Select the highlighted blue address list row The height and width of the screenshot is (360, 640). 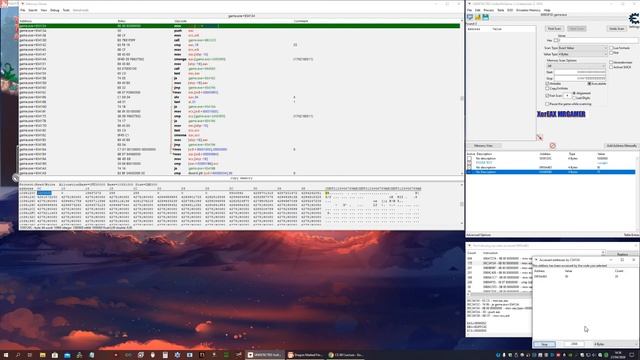[551, 172]
